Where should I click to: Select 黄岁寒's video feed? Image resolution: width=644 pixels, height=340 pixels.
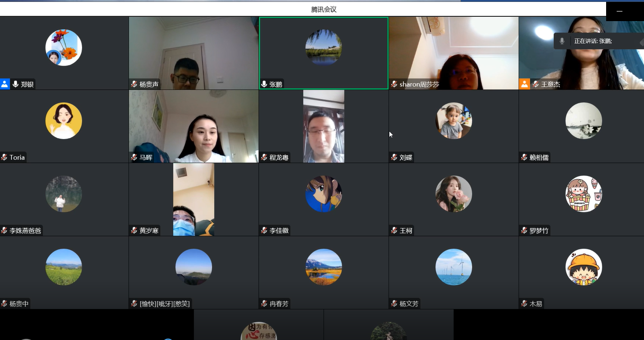pyautogui.click(x=194, y=199)
